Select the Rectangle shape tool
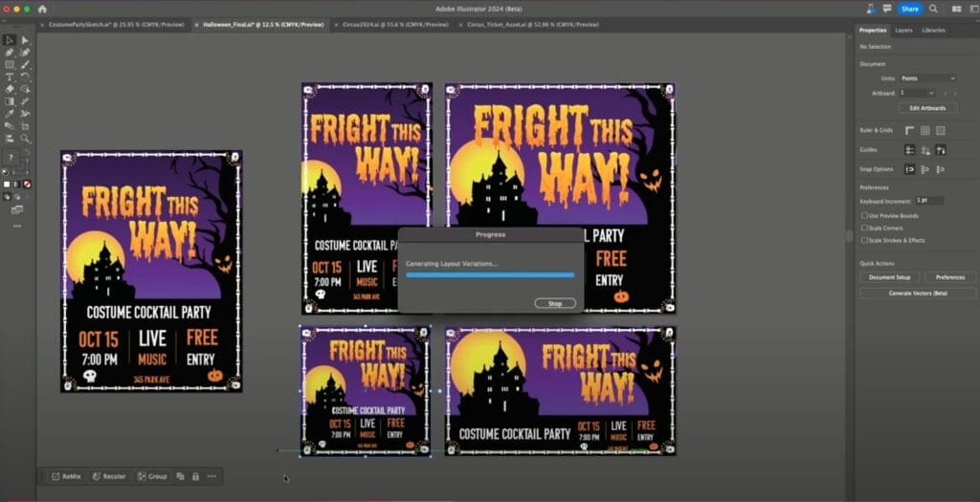This screenshot has width=980, height=502. pos(10,65)
